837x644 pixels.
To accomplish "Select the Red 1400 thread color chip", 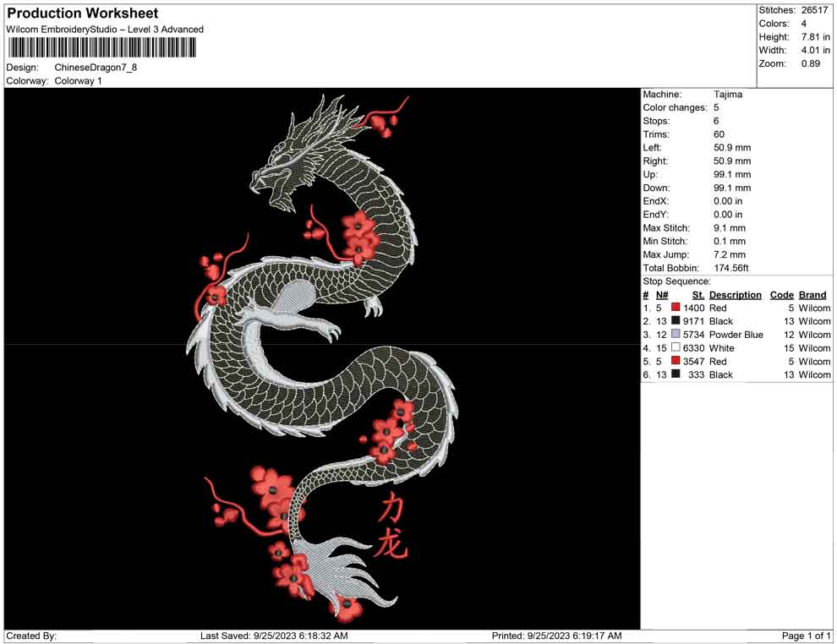I will (x=674, y=308).
